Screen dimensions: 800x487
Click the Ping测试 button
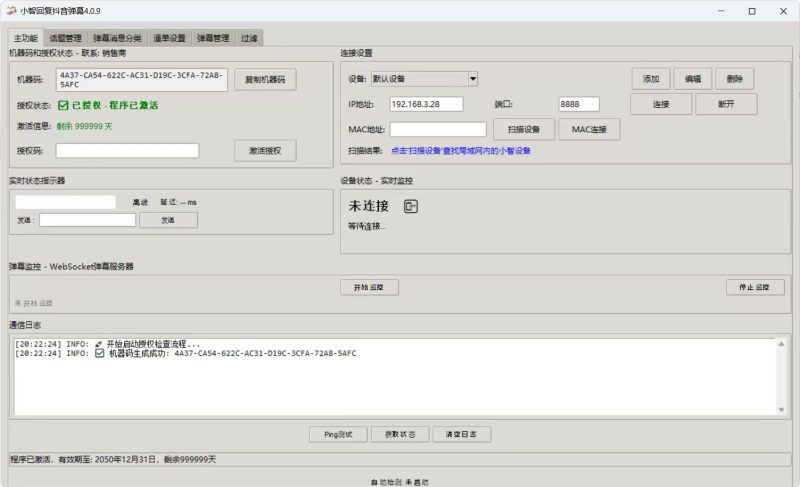pos(338,434)
